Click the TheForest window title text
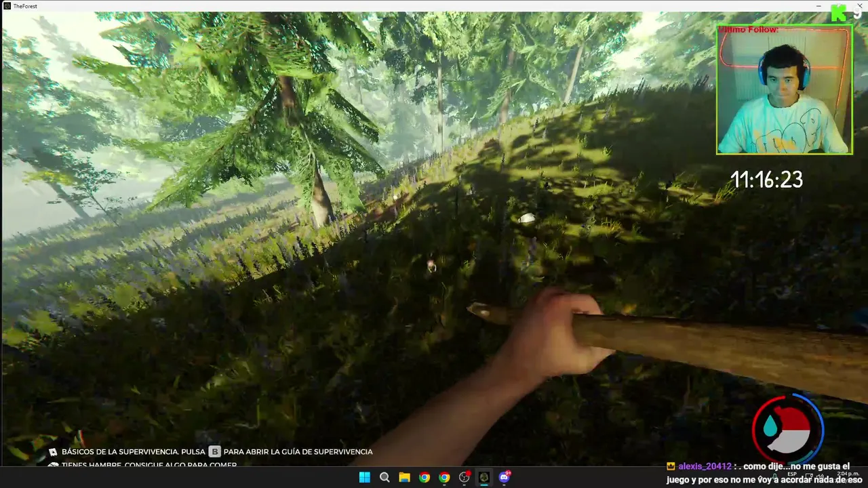 pos(25,6)
